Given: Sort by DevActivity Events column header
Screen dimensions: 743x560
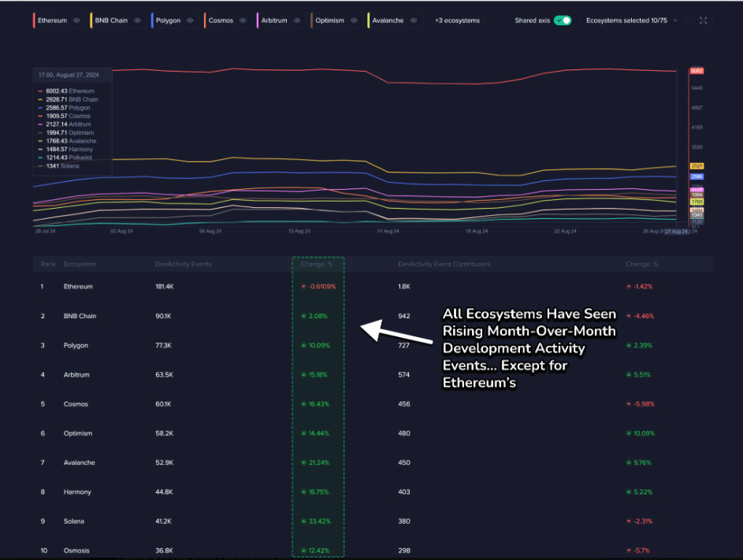Looking at the screenshot, I should click(184, 264).
